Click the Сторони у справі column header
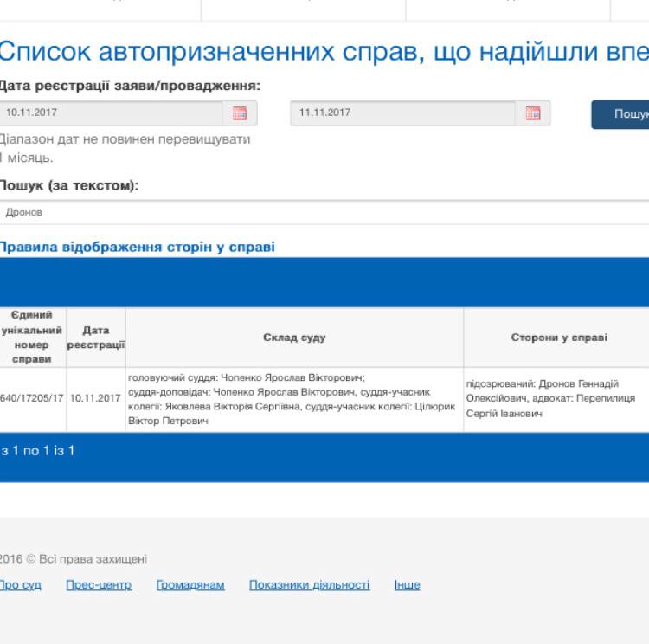This screenshot has height=644, width=649. click(556, 337)
